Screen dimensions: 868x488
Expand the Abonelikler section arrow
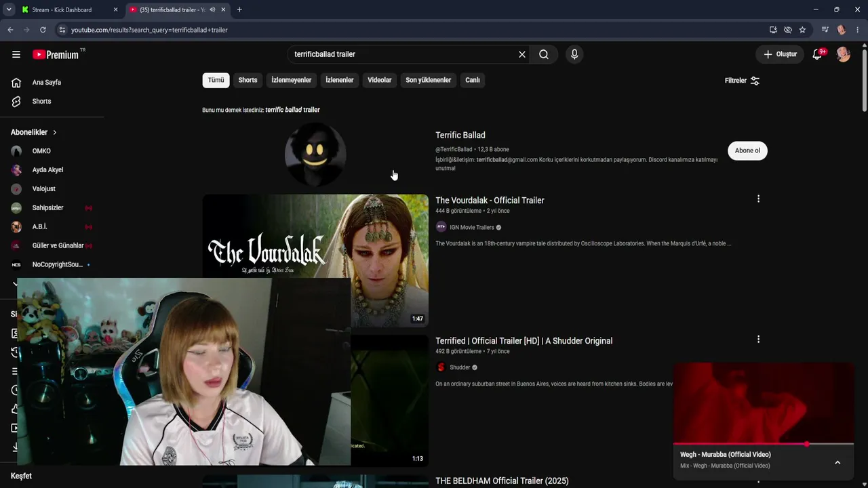click(55, 132)
